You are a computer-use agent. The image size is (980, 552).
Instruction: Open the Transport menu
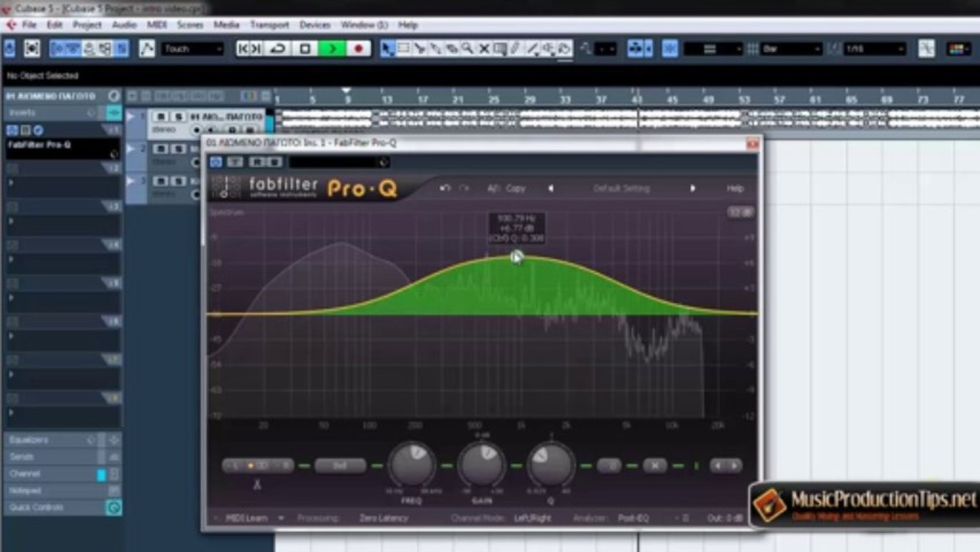(x=269, y=25)
